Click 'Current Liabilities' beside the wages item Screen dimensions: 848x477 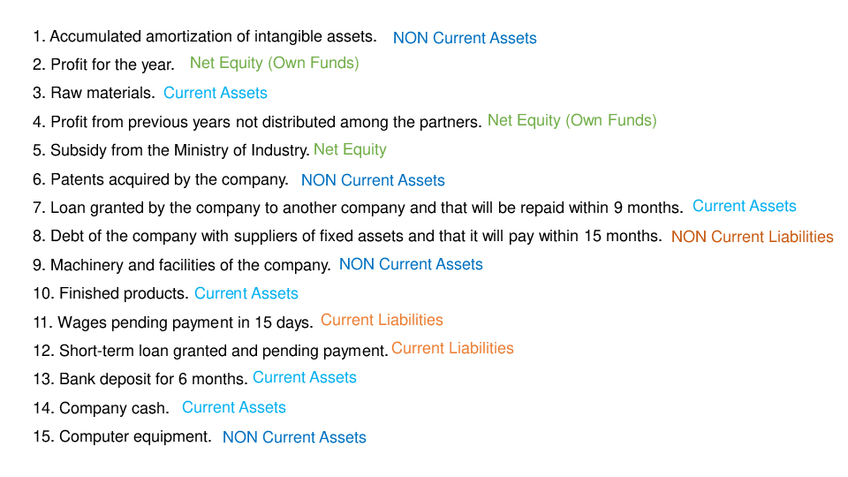tap(381, 320)
